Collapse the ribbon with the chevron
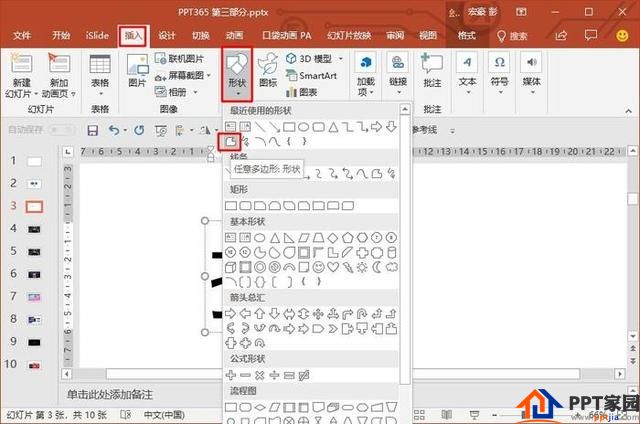Screen dimensions: 640x424 point(628,111)
